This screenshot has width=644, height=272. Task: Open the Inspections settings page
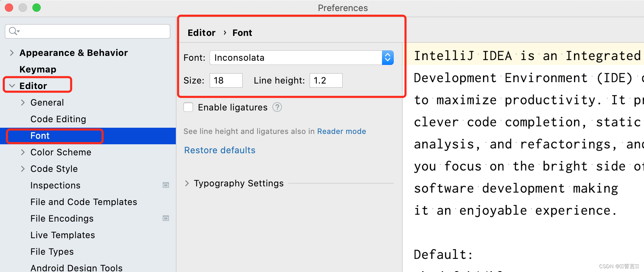(x=56, y=185)
